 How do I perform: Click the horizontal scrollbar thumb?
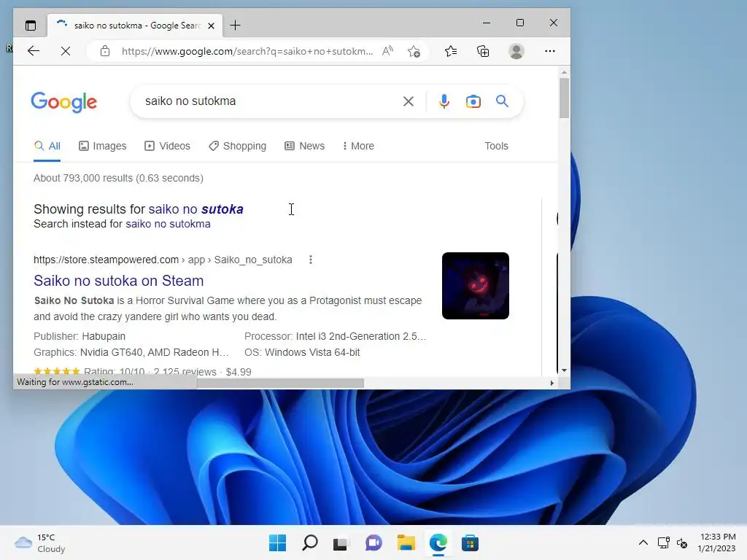click(x=281, y=383)
